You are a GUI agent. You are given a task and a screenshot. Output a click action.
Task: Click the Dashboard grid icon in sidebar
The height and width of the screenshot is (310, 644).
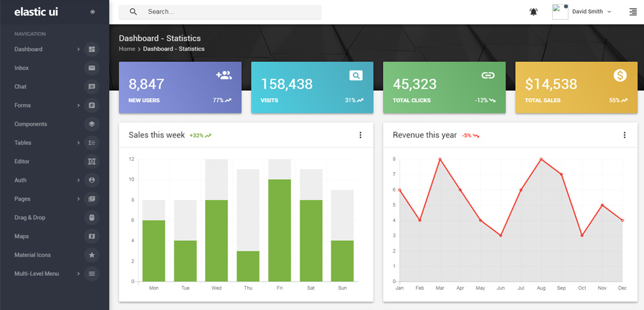pos(91,49)
